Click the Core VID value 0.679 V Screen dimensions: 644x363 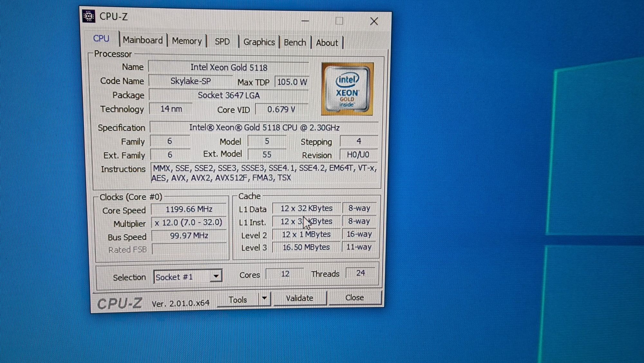tap(281, 110)
